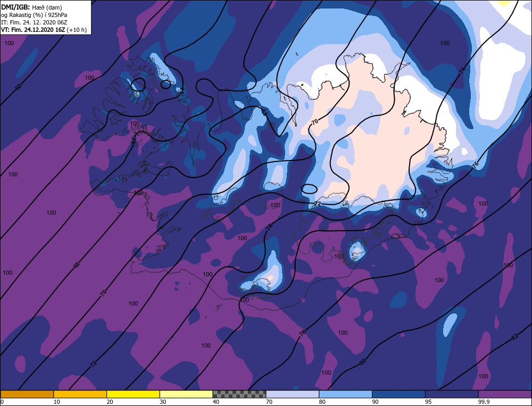This screenshot has height=406, width=532.
Task: Click the purple legend swatch above 99.9
Action: (505, 394)
